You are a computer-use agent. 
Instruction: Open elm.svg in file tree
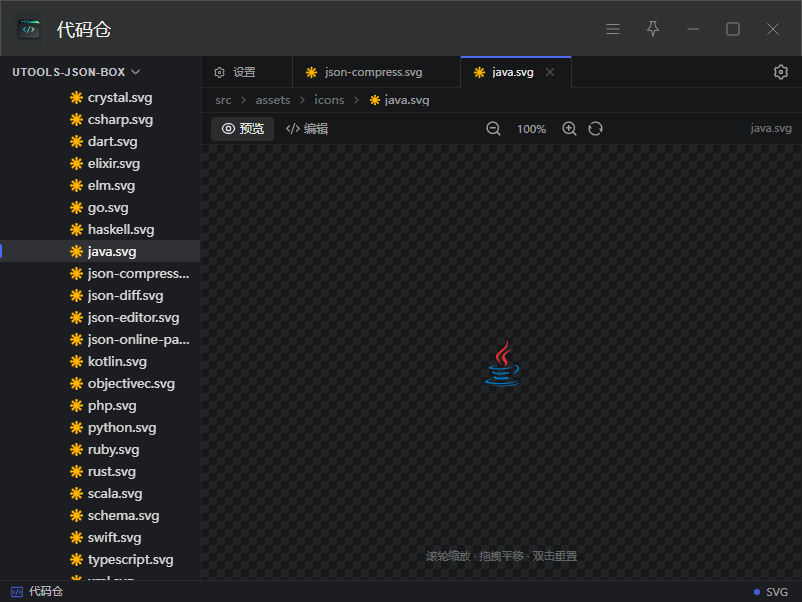(100, 186)
